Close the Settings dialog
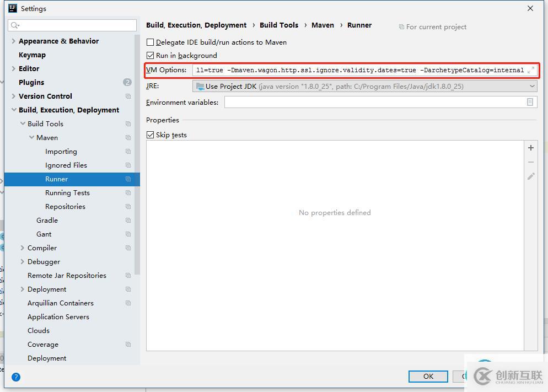The height and width of the screenshot is (392, 548). (530, 8)
